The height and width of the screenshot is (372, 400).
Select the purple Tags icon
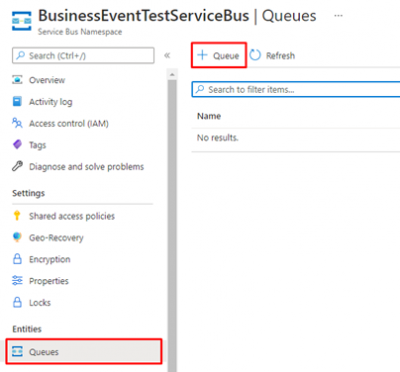(x=17, y=145)
